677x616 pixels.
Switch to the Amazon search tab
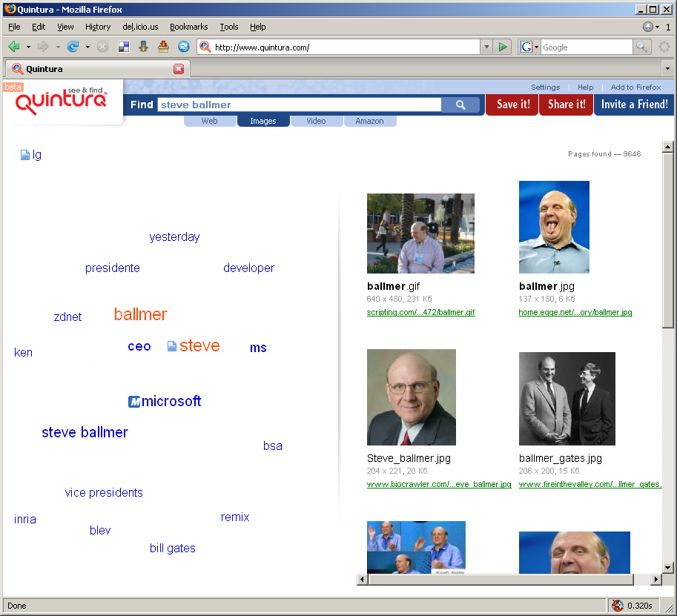370,121
